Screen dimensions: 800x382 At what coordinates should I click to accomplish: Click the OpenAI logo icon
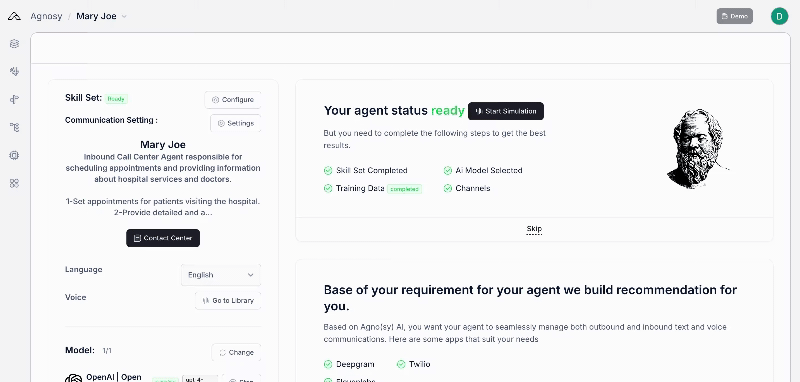[x=73, y=378]
